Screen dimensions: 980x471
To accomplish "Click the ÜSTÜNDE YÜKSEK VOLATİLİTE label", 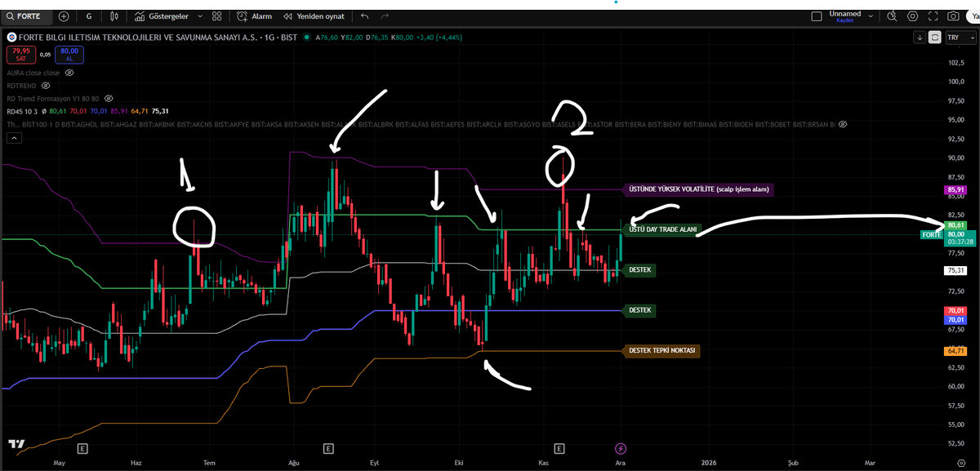I will click(x=697, y=189).
